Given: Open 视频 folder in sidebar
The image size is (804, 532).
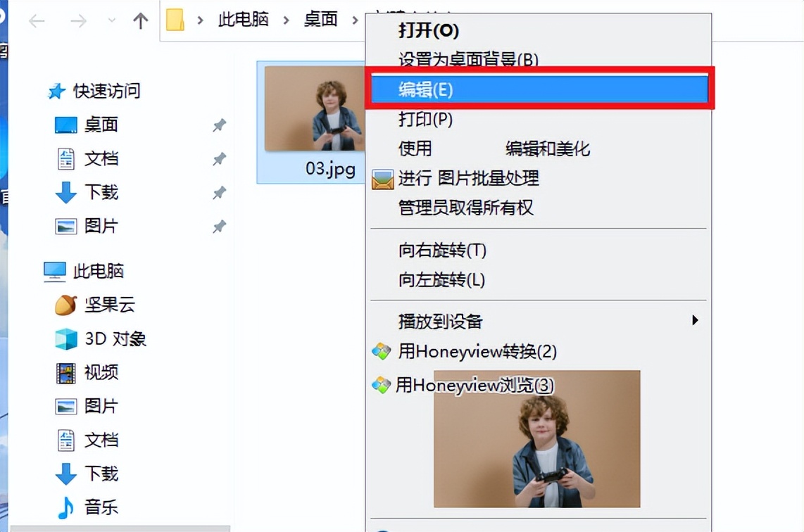Looking at the screenshot, I should coord(101,372).
